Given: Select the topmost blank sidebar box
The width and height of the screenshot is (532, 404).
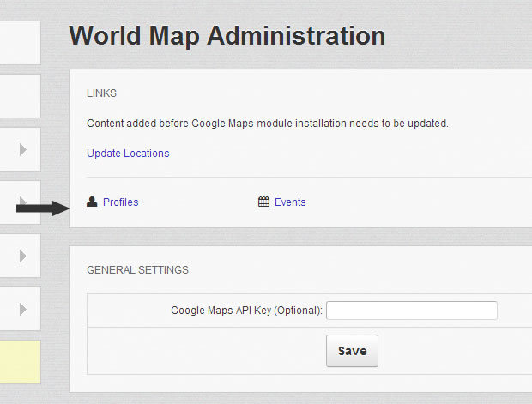Looking at the screenshot, I should 20,43.
